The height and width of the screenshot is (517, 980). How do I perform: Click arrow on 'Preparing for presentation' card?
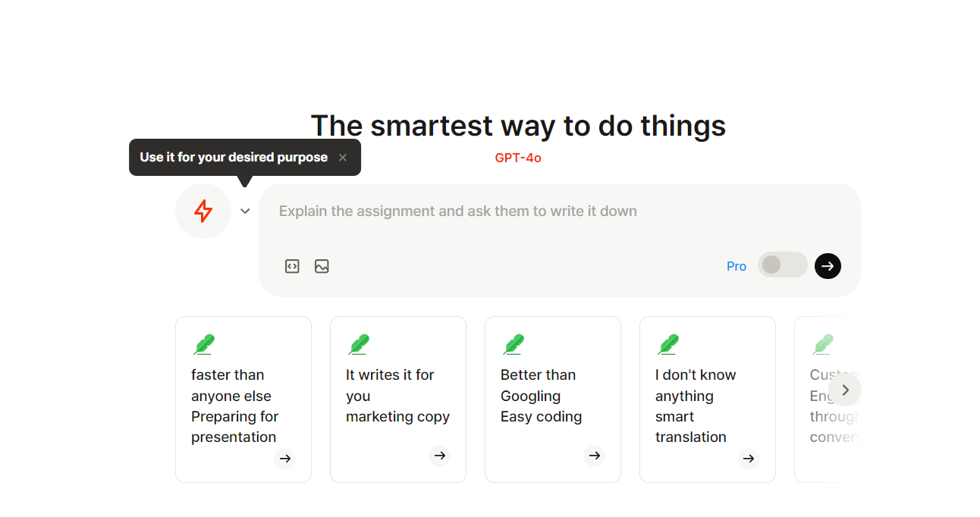click(x=284, y=459)
